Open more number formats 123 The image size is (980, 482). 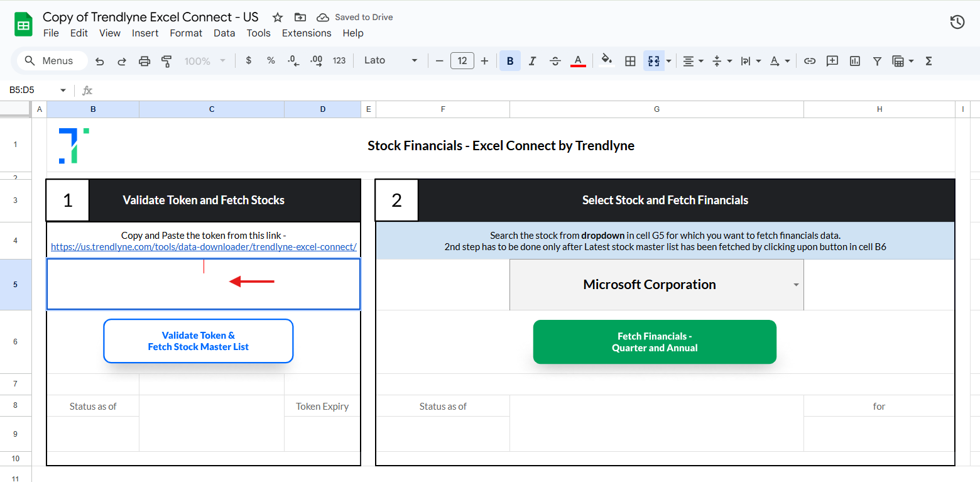tap(339, 61)
